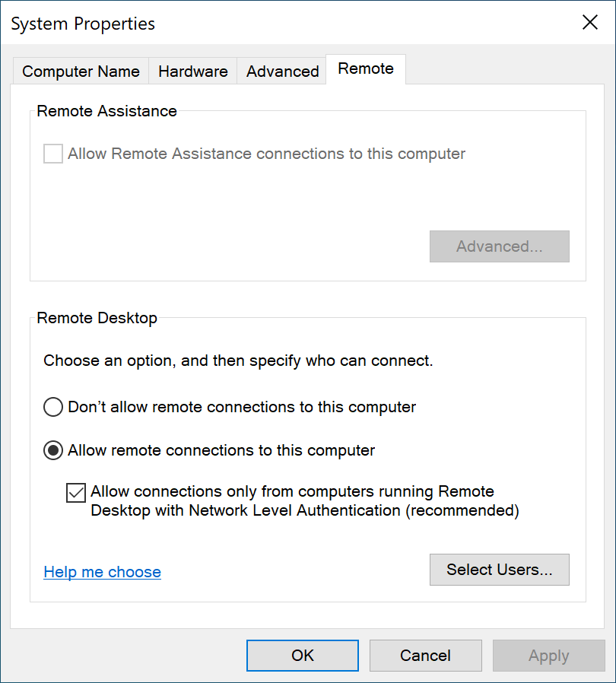The image size is (616, 683).
Task: Tick the Allow Remote Assistance connections checkbox
Action: coord(53,154)
